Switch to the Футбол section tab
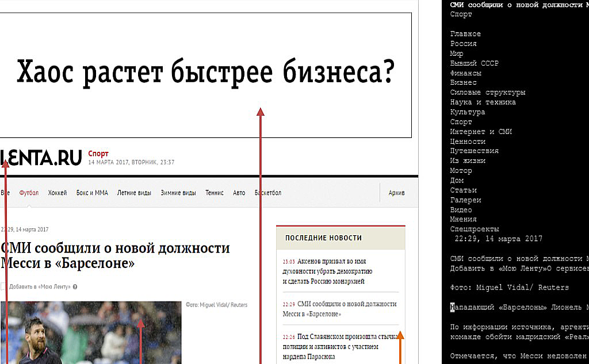 pos(28,193)
